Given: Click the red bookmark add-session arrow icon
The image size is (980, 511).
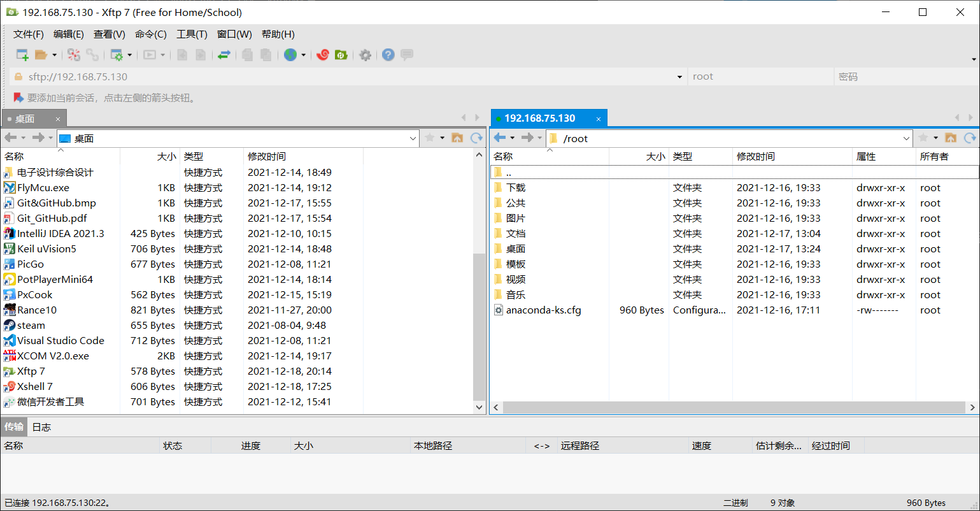Looking at the screenshot, I should 18,98.
